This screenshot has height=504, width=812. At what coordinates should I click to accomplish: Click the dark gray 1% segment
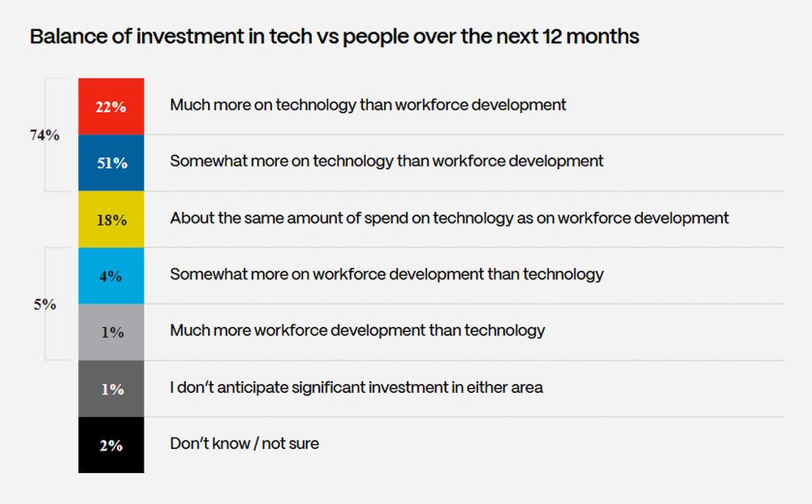pos(110,389)
